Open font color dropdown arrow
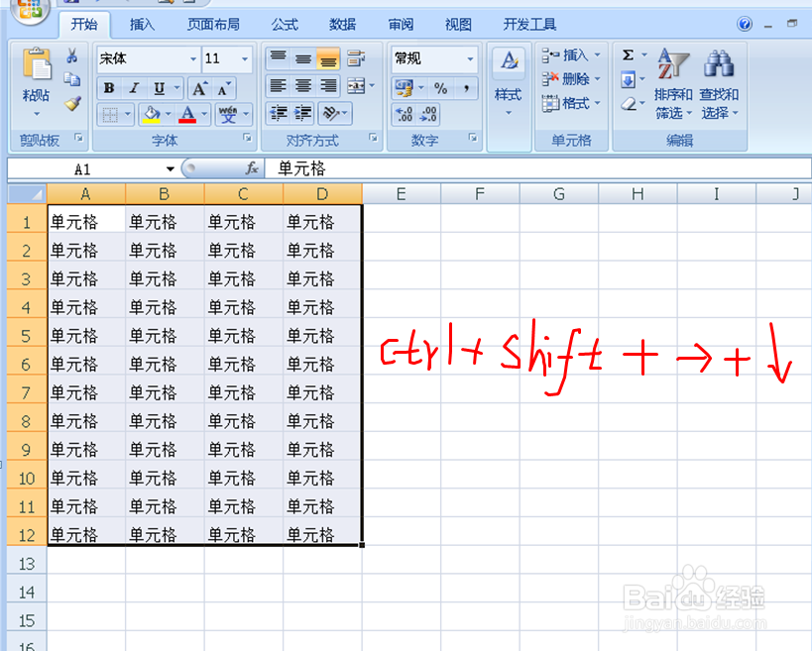 coord(204,114)
